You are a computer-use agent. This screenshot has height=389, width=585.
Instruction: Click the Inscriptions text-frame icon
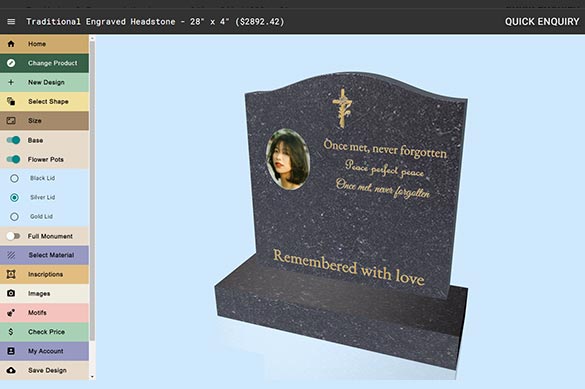(x=11, y=274)
